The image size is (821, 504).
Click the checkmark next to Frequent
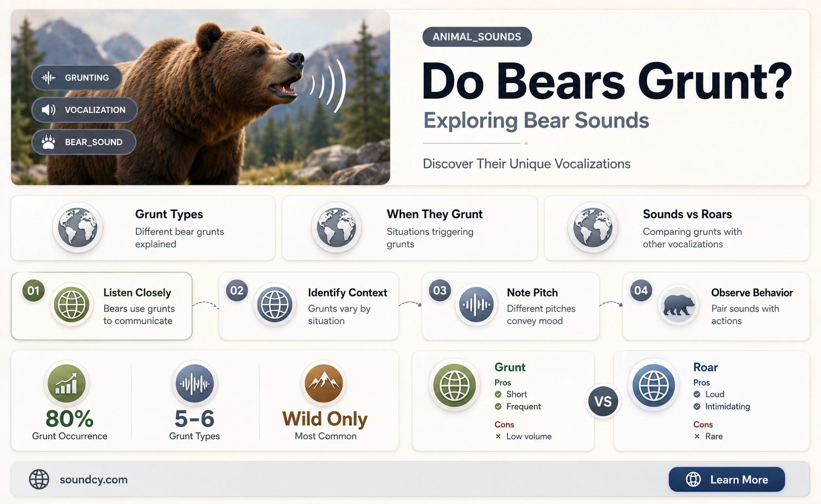pyautogui.click(x=498, y=407)
